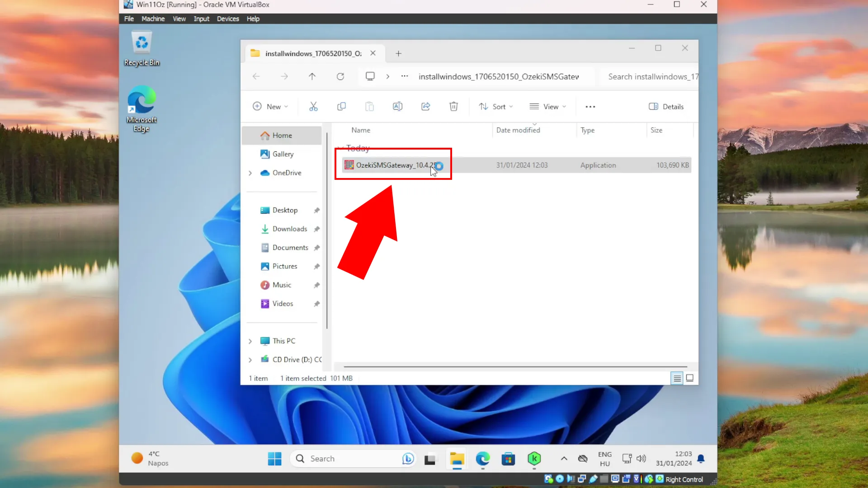The width and height of the screenshot is (868, 488).
Task: Click the green K app taskbar icon
Action: click(534, 459)
